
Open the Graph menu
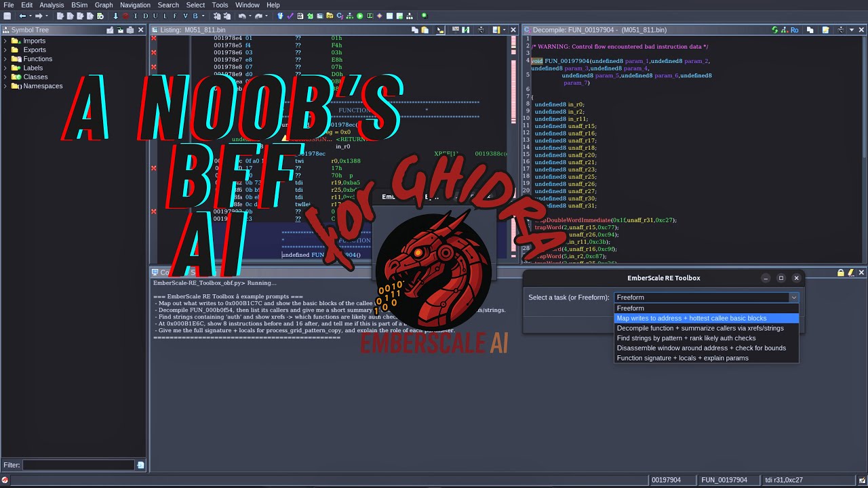104,5
